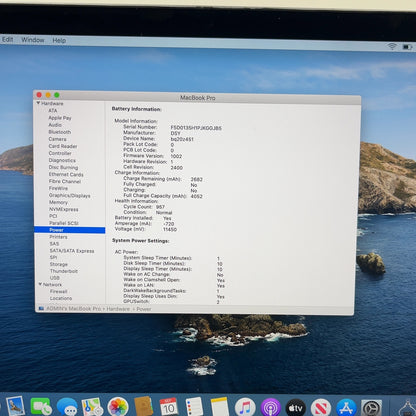Launch FaceTime from the Dock

point(41,407)
